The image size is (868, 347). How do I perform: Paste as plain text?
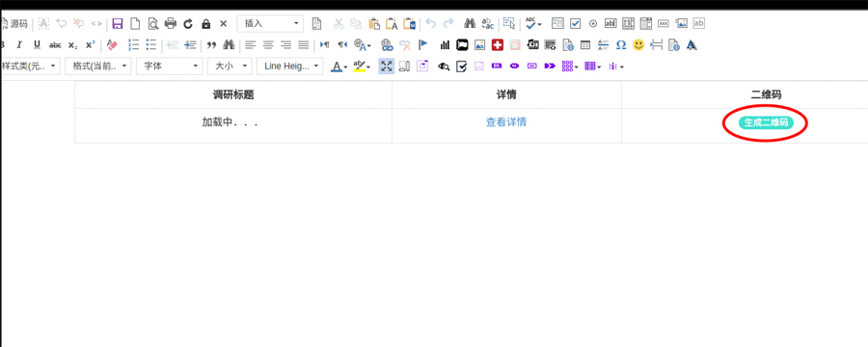pos(392,24)
